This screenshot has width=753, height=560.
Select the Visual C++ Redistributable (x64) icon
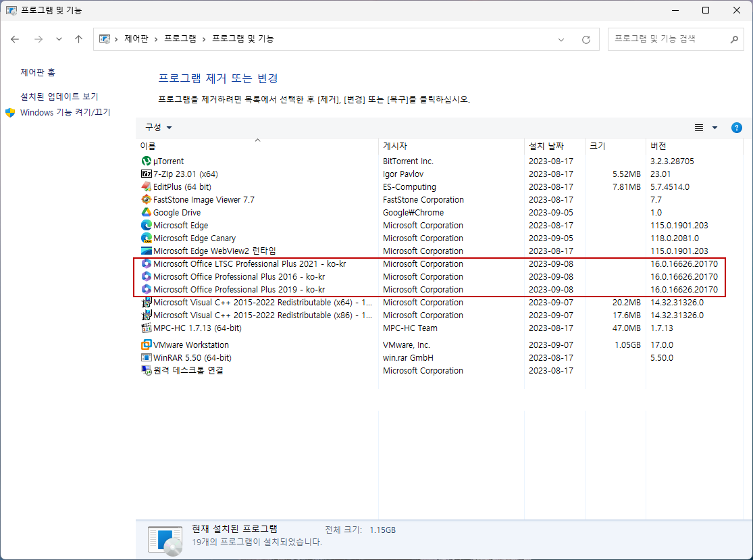point(147,303)
